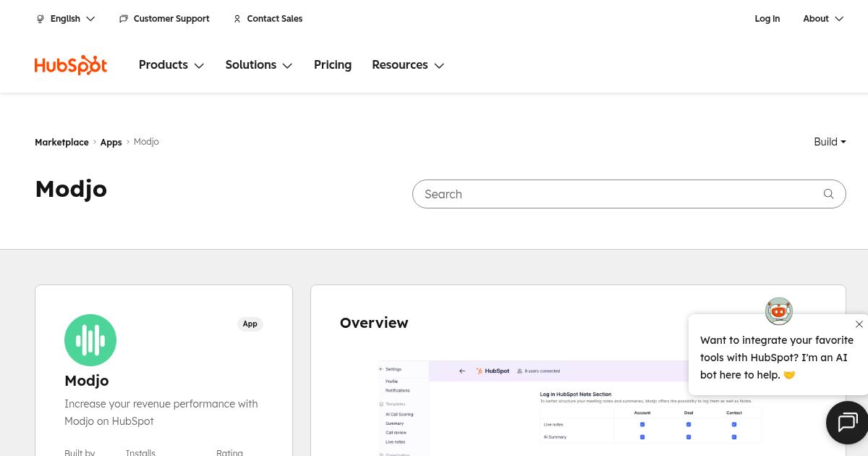This screenshot has height=456, width=868.
Task: Click the chatbot robot avatar
Action: pyautogui.click(x=779, y=311)
